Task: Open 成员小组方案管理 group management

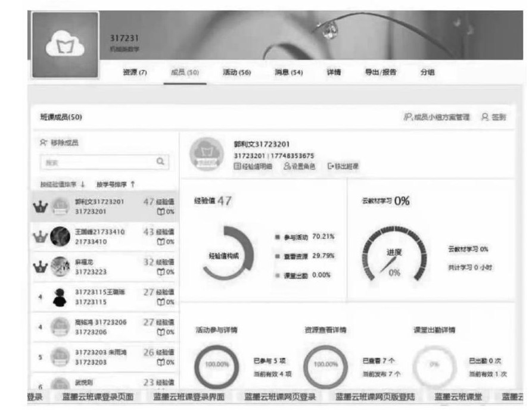Action: point(437,117)
